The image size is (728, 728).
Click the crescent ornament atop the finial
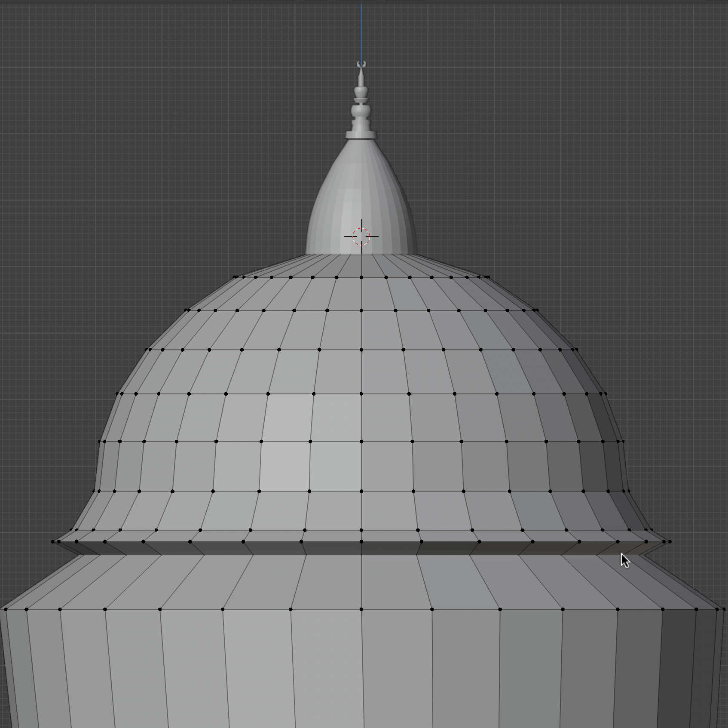click(361, 64)
